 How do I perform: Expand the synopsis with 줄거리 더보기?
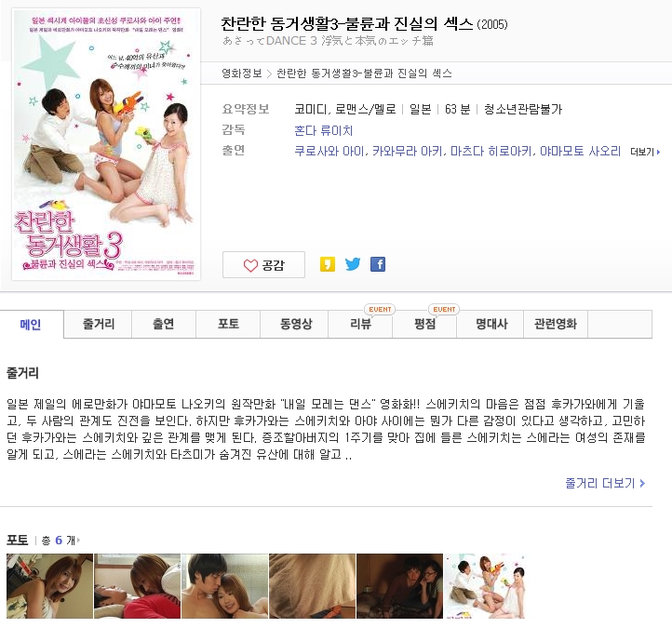605,483
